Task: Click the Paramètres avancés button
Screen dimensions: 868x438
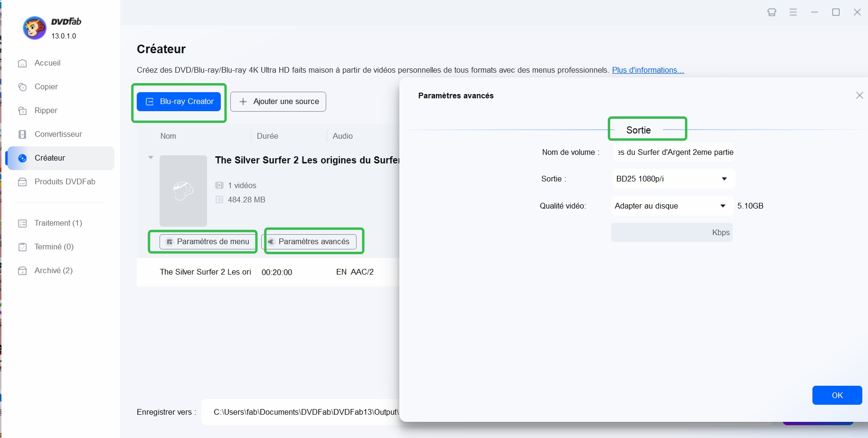Action: [x=309, y=241]
